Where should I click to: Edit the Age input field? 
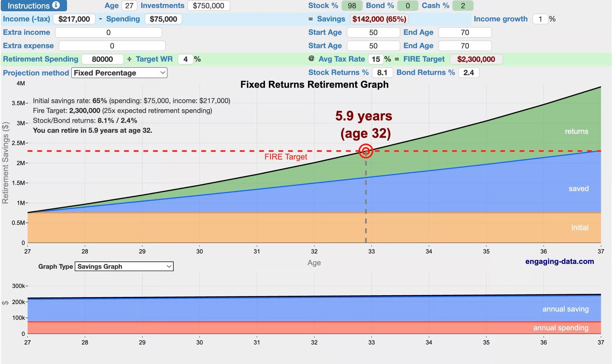click(129, 6)
